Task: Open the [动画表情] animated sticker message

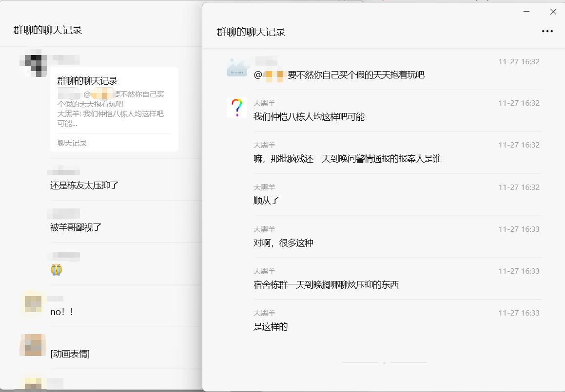Action: (70, 354)
